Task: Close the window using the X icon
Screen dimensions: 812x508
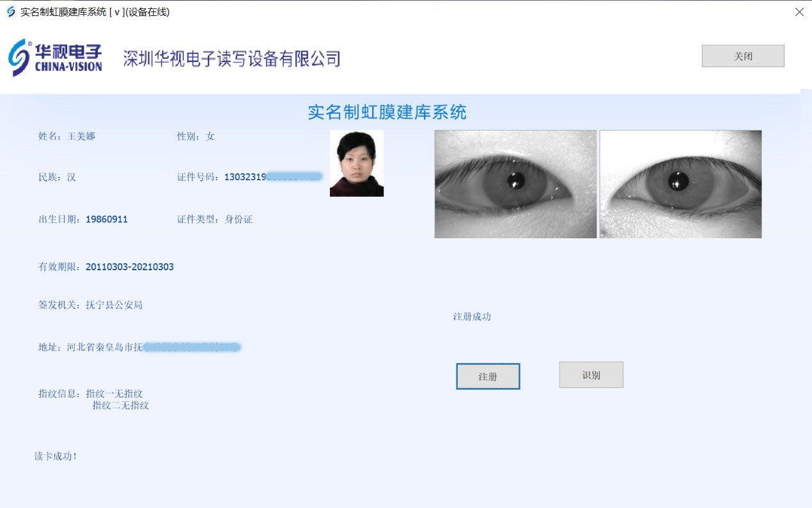Action: 799,12
